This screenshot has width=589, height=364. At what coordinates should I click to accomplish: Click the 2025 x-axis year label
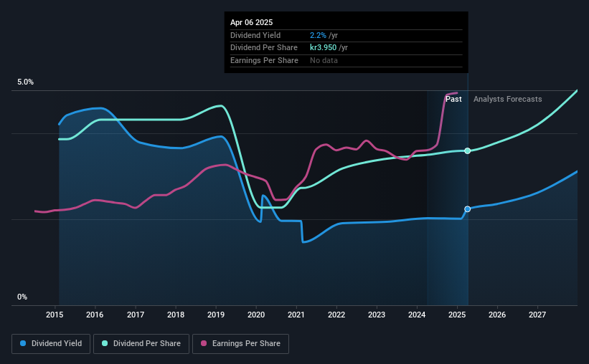457,315
